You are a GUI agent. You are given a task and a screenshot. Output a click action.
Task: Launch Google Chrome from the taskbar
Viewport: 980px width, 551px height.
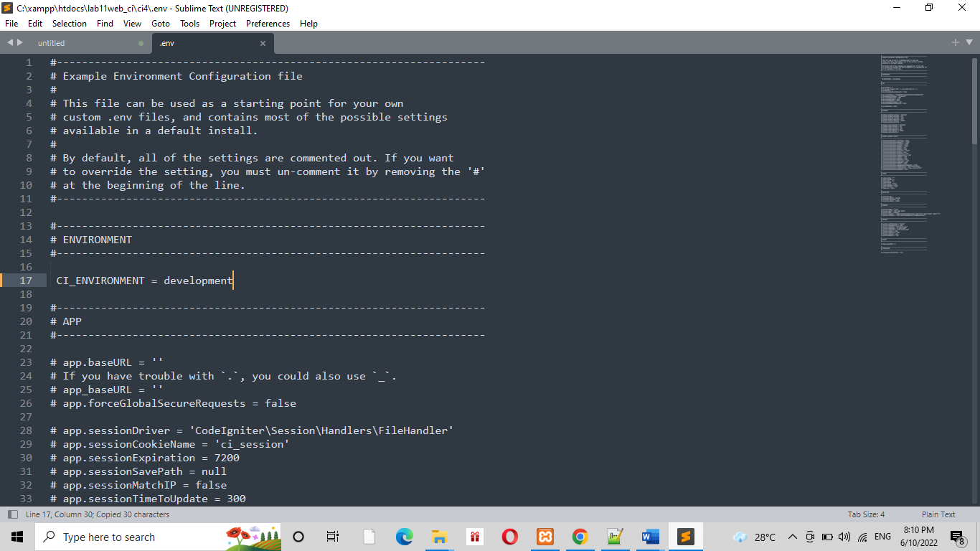[580, 536]
